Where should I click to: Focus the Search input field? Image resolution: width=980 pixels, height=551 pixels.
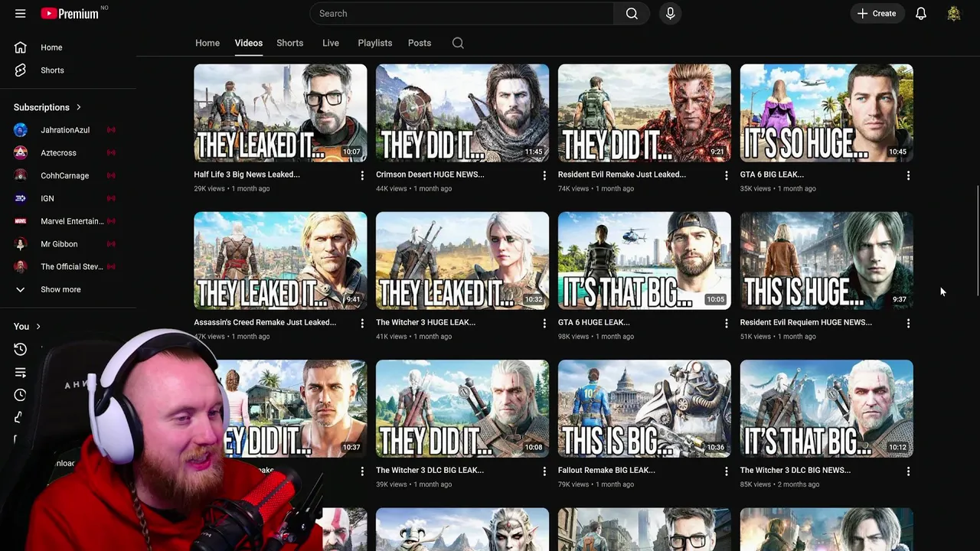[462, 13]
